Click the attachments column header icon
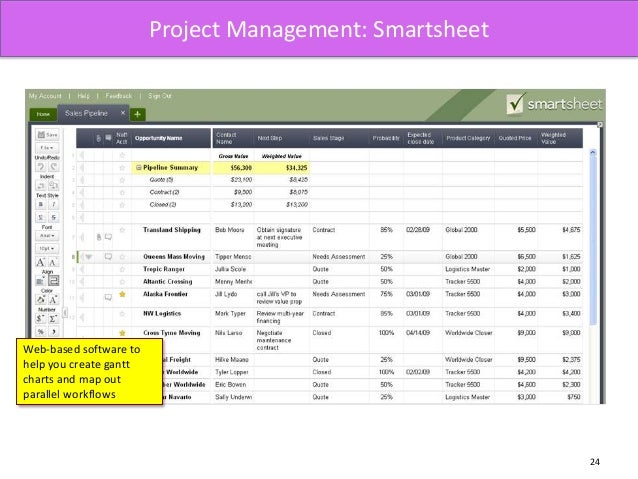Viewport: 638px width, 479px height. coord(98,138)
